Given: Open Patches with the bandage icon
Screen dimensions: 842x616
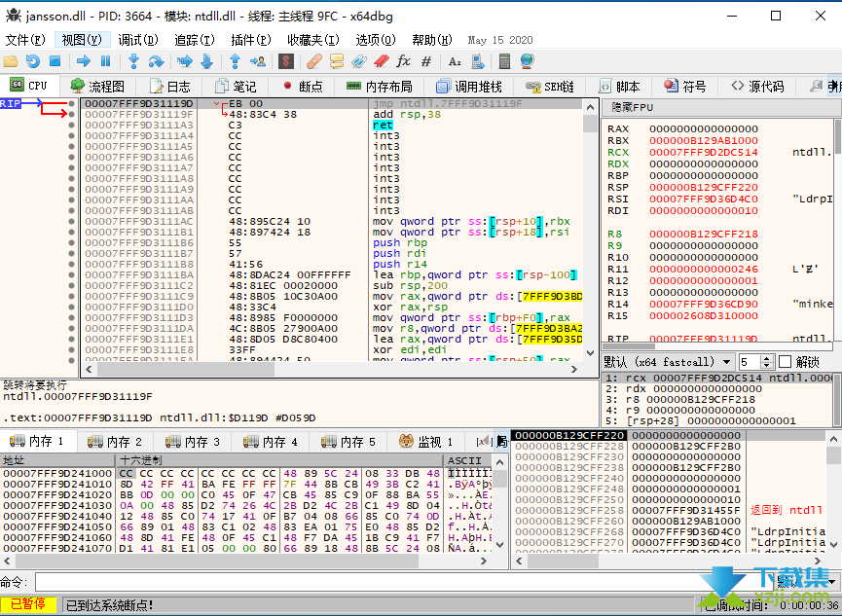Looking at the screenshot, I should [314, 61].
